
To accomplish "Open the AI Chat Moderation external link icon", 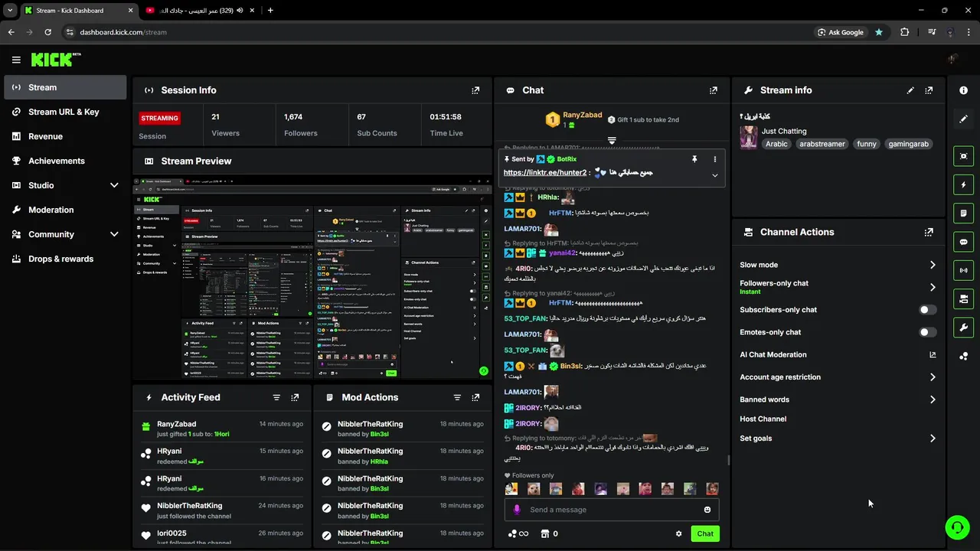I will 933,355.
